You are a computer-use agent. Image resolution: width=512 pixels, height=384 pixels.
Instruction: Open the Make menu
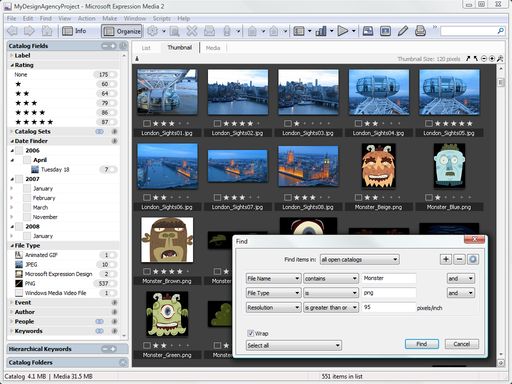(109, 18)
